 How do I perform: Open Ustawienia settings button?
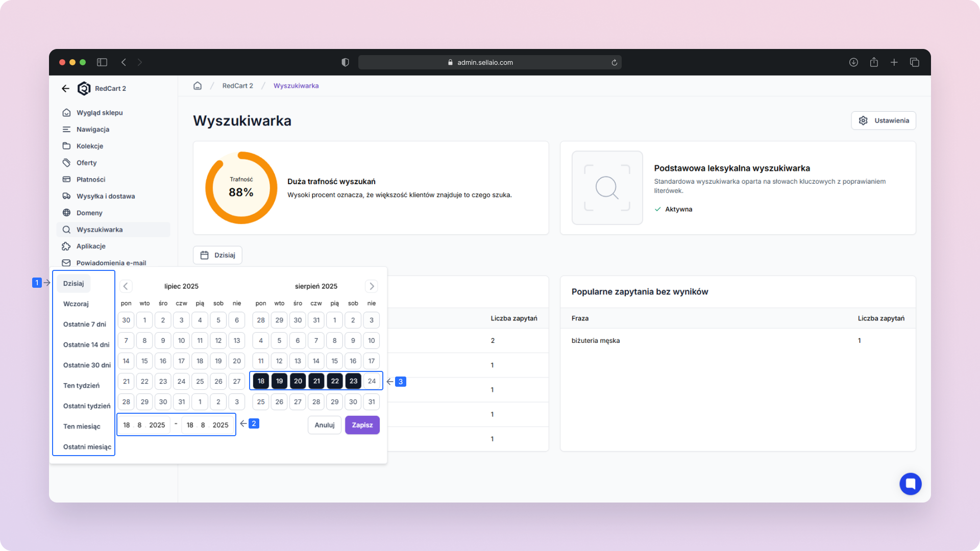[884, 120]
